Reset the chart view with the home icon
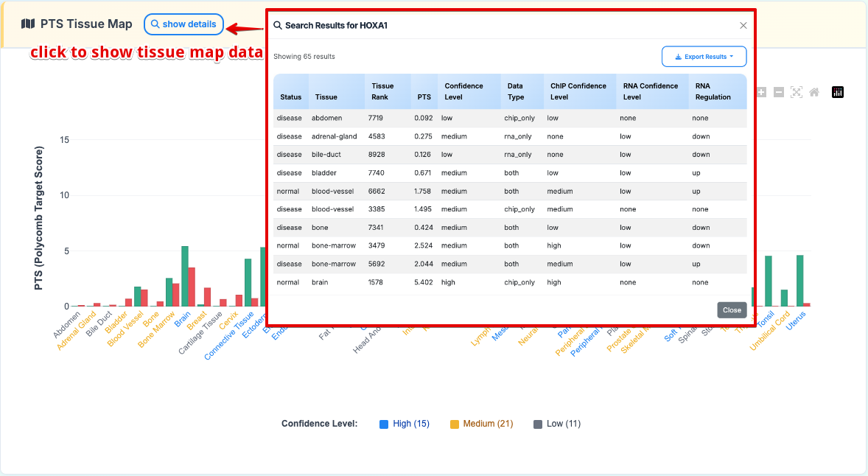Image resolution: width=868 pixels, height=476 pixels. pos(814,92)
